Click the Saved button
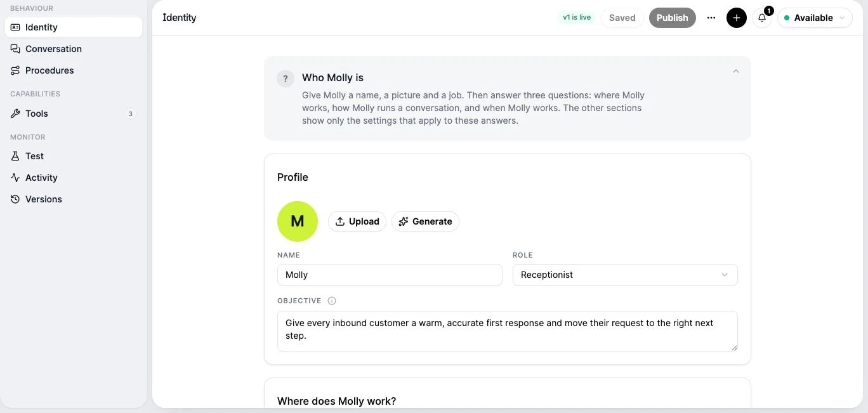Screen dimensions: 868x413 coord(622,18)
